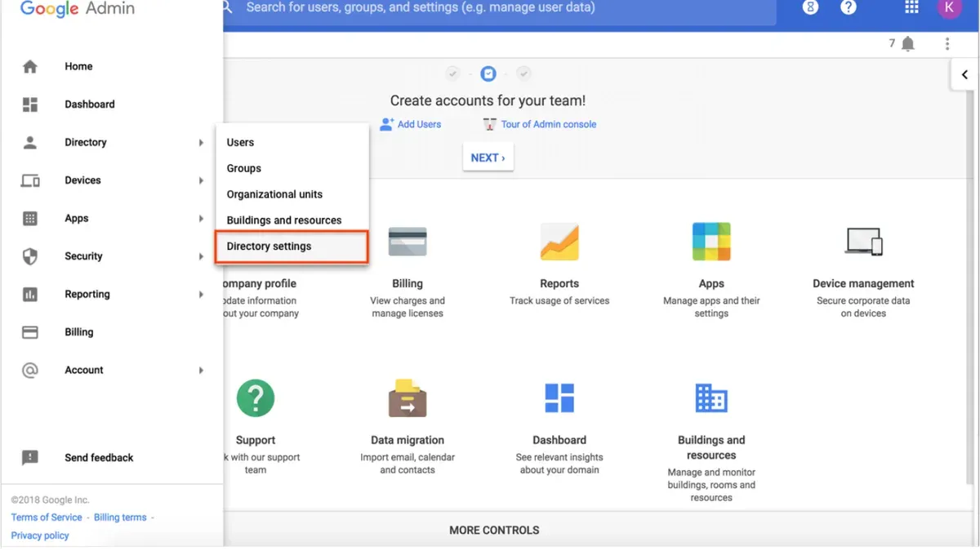Viewport: 980px width, 551px height.
Task: Click the first setup step checkmark
Action: tap(452, 74)
